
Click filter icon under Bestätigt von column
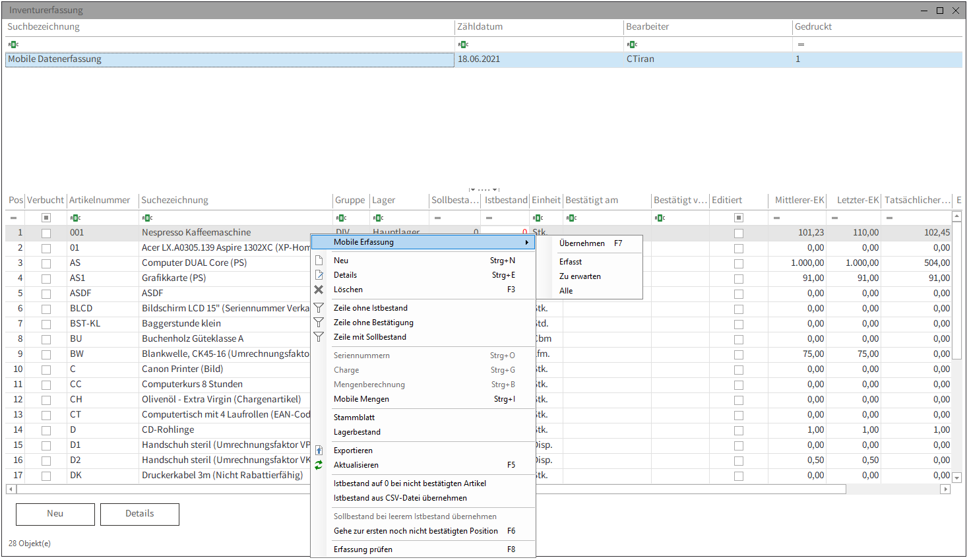pyautogui.click(x=660, y=218)
